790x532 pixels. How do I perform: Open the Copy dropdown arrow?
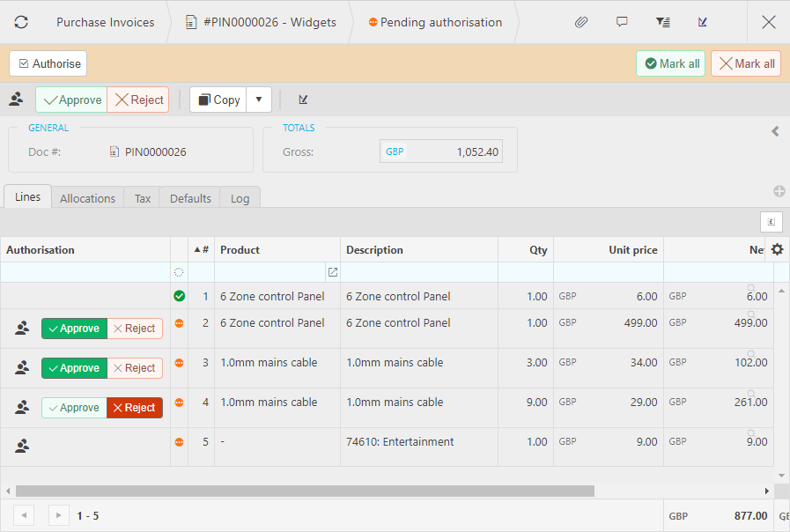point(259,100)
